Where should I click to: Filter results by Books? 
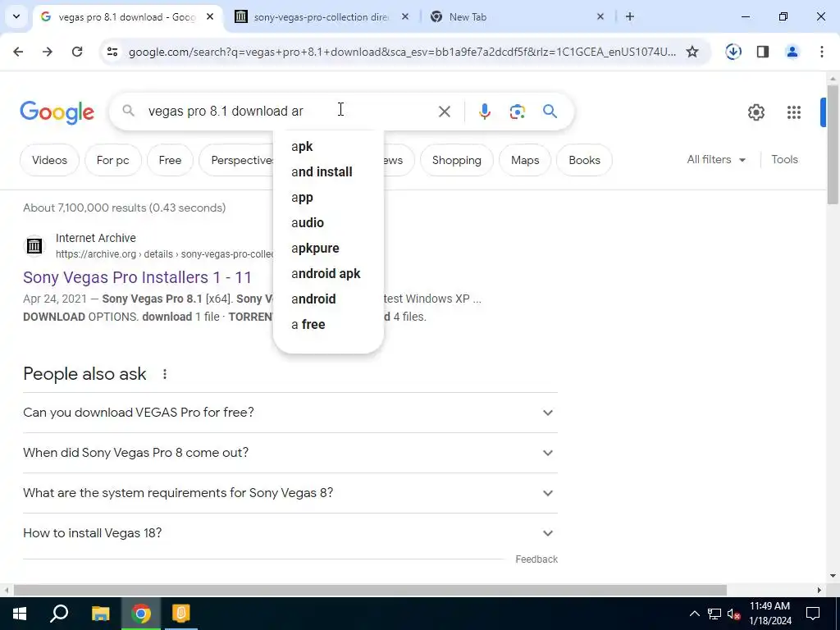click(584, 160)
